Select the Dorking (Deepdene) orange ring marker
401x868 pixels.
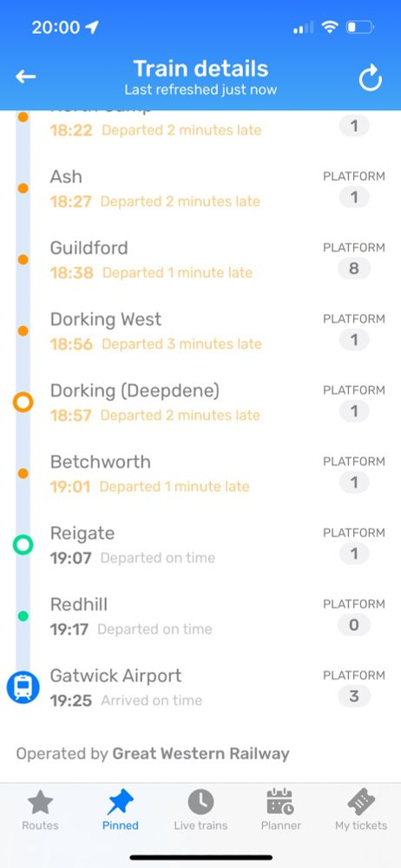(x=23, y=403)
